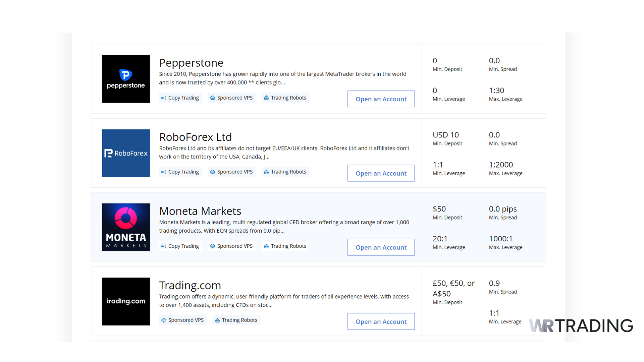Select Pepperstone's Sponsored VPS tag label
The width and height of the screenshot is (644, 362).
235,98
